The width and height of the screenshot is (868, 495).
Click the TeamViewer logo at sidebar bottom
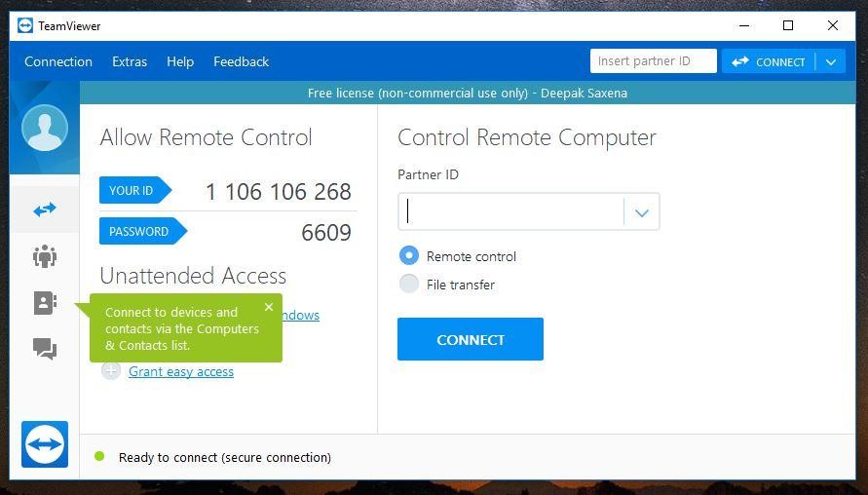point(44,444)
